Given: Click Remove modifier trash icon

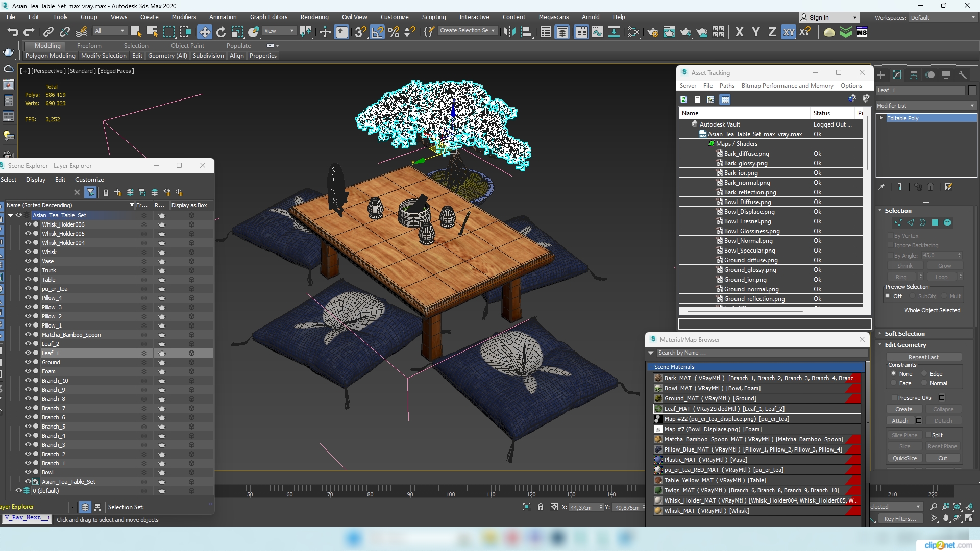Looking at the screenshot, I should [x=930, y=187].
